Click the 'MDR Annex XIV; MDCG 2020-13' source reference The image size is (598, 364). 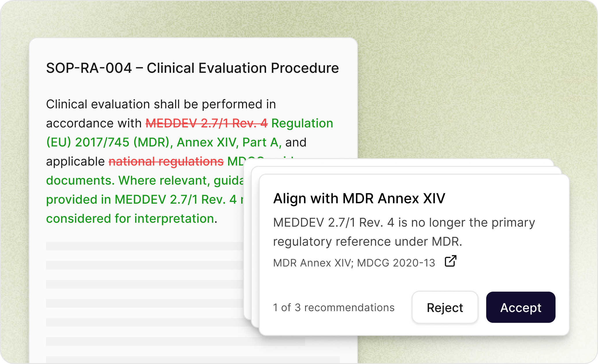pyautogui.click(x=354, y=263)
